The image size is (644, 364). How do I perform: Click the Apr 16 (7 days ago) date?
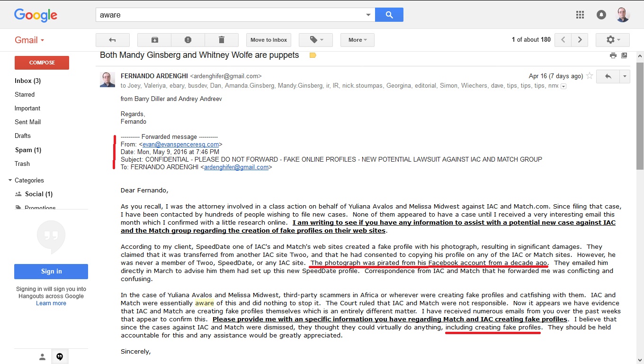pos(556,76)
